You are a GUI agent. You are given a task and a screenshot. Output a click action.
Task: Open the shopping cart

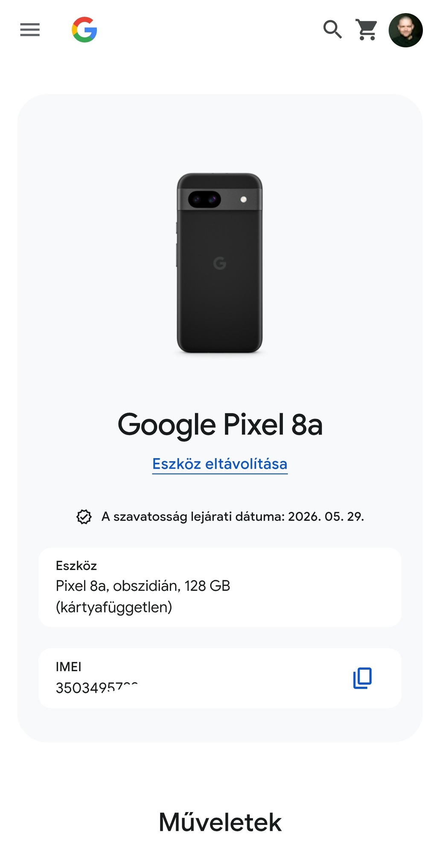tap(367, 30)
